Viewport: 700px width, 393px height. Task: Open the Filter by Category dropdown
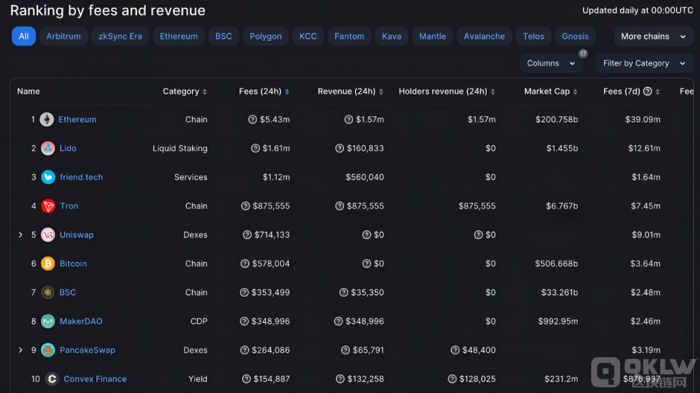(x=644, y=63)
